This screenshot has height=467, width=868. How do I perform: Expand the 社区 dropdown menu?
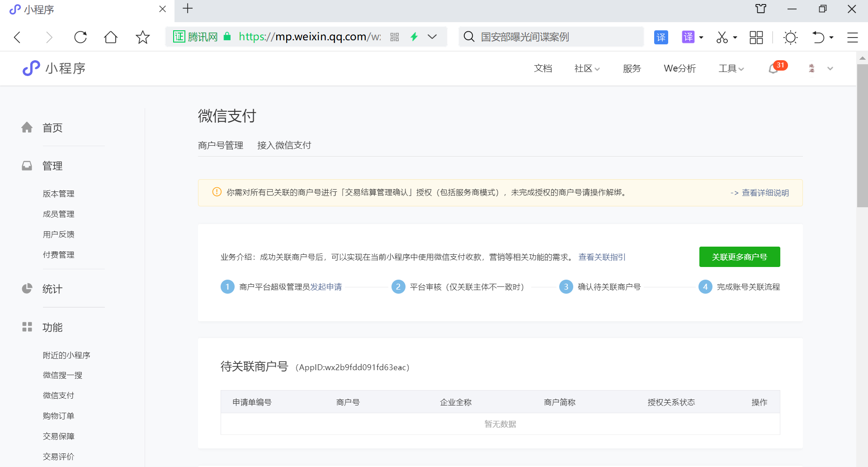587,68
